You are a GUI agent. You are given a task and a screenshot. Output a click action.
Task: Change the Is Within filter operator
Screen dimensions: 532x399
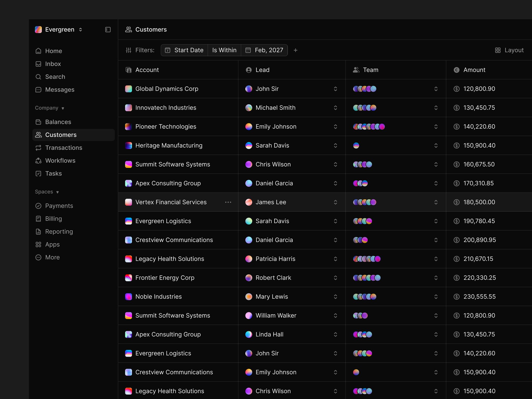point(224,50)
